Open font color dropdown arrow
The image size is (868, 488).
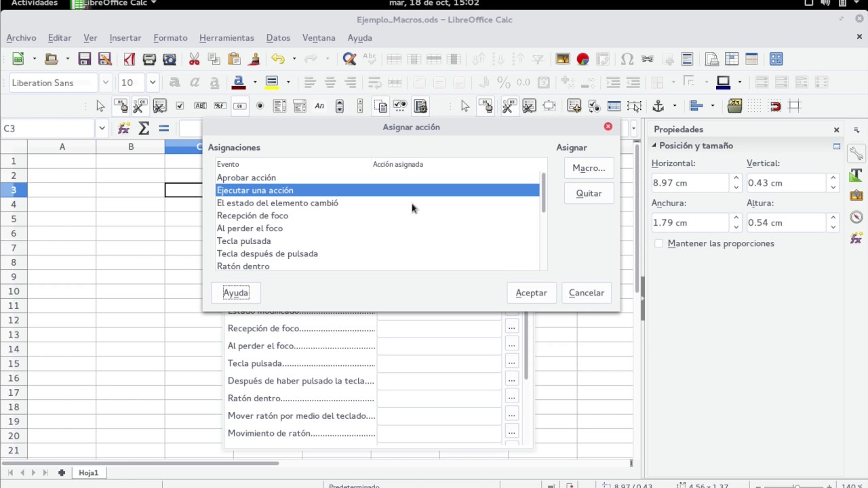point(255,83)
